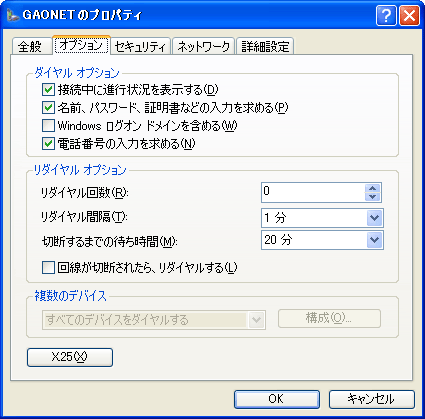Enable 回線が切断されたら、リダイヤルする checkbox

(x=48, y=268)
